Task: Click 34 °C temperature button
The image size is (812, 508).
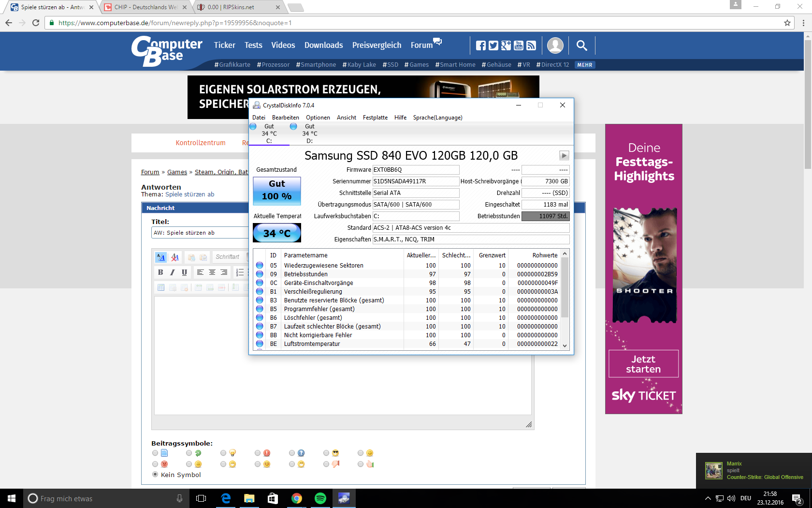Action: pyautogui.click(x=277, y=233)
